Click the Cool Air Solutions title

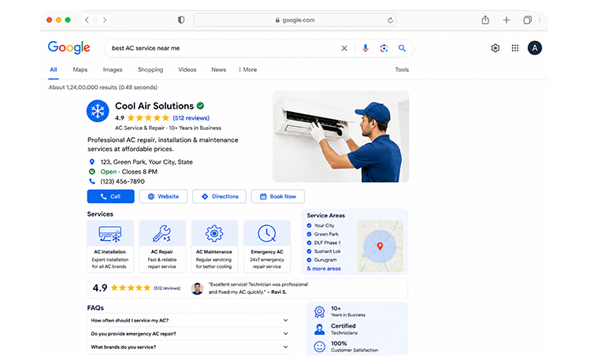154,106
